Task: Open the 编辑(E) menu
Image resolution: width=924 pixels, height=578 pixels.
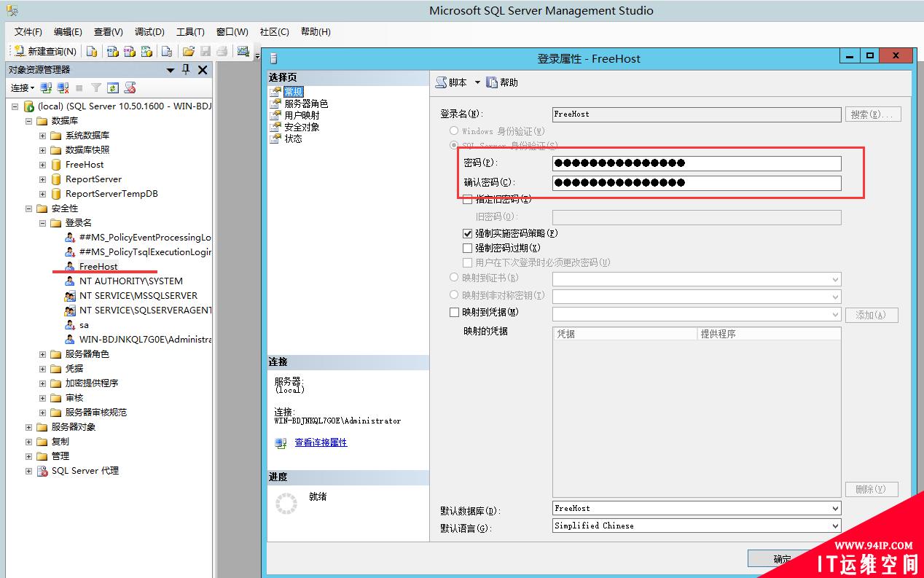Action: (68, 31)
